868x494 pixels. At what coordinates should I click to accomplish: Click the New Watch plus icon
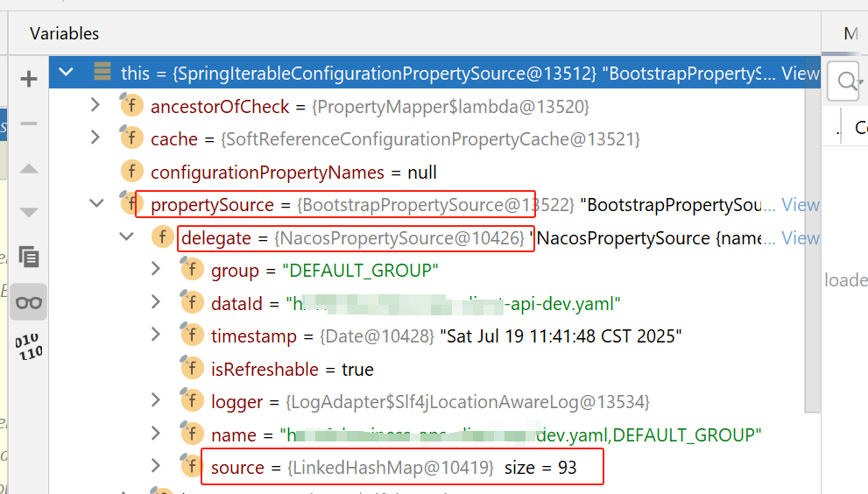pos(29,79)
